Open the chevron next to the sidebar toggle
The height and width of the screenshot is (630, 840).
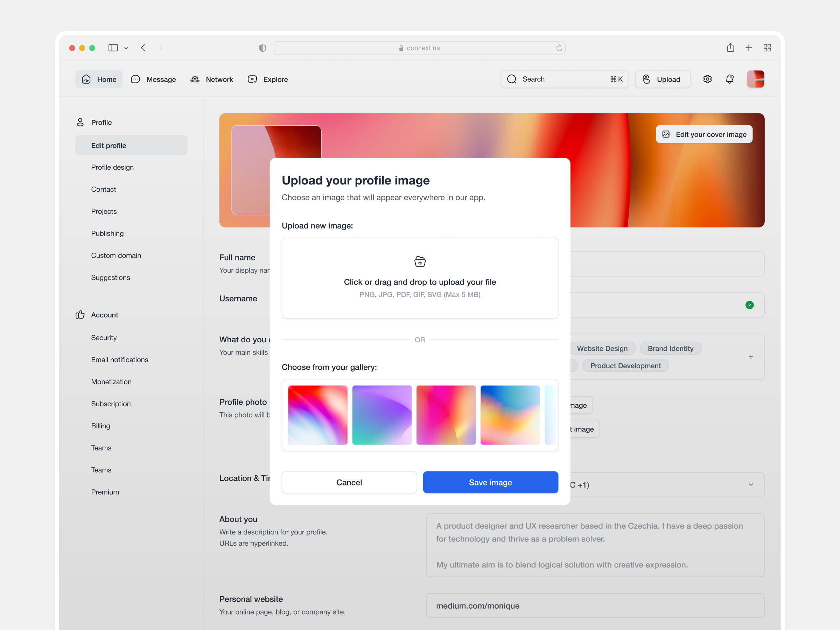coord(126,48)
